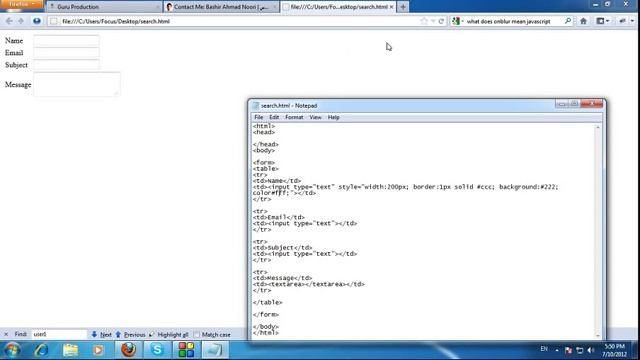Open the Windows Start menu orb

(x=12, y=350)
